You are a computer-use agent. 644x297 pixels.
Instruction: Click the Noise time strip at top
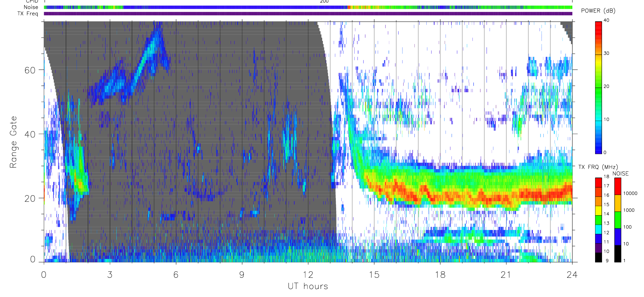tap(308, 7)
